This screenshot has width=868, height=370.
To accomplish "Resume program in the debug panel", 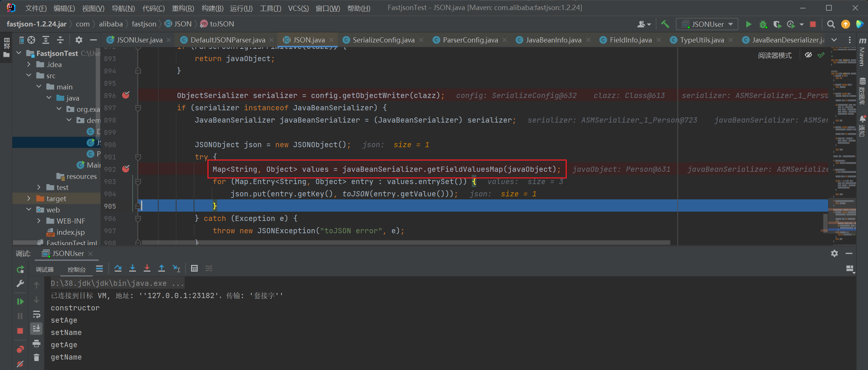I will 20,301.
